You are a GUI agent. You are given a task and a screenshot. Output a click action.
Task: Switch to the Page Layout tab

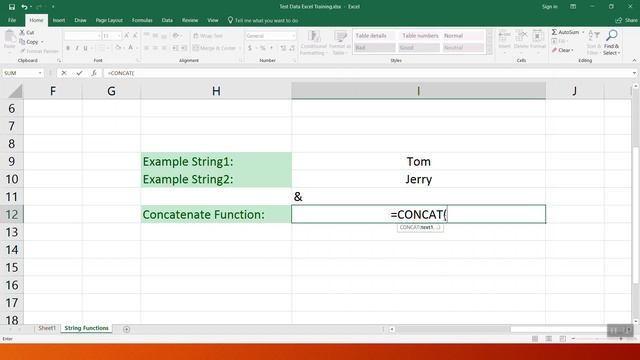[x=109, y=20]
